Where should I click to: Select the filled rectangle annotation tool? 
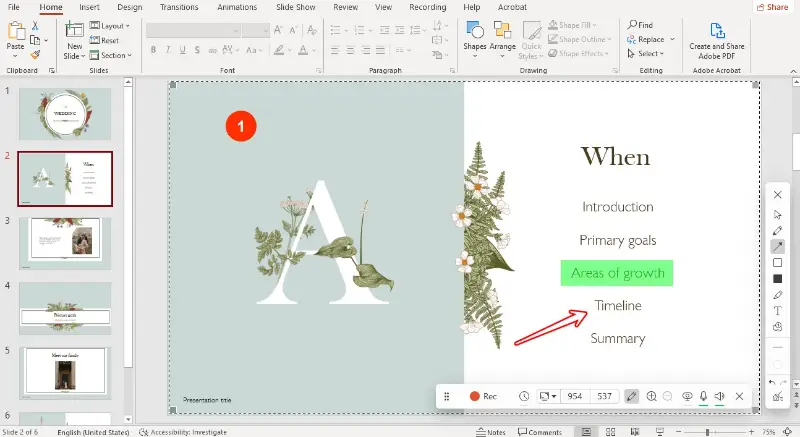pos(778,279)
